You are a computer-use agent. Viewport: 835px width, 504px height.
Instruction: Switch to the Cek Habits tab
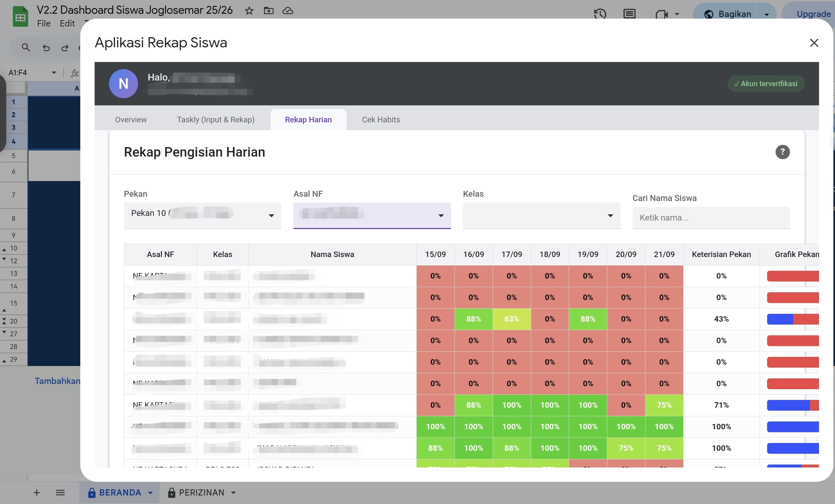381,120
